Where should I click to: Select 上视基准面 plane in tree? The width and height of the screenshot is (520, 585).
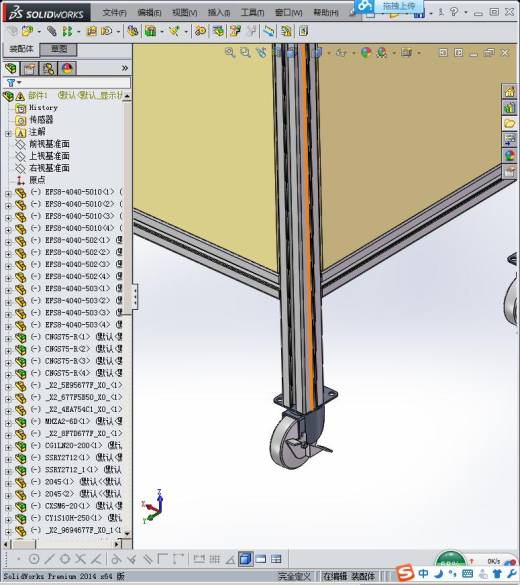(x=49, y=156)
